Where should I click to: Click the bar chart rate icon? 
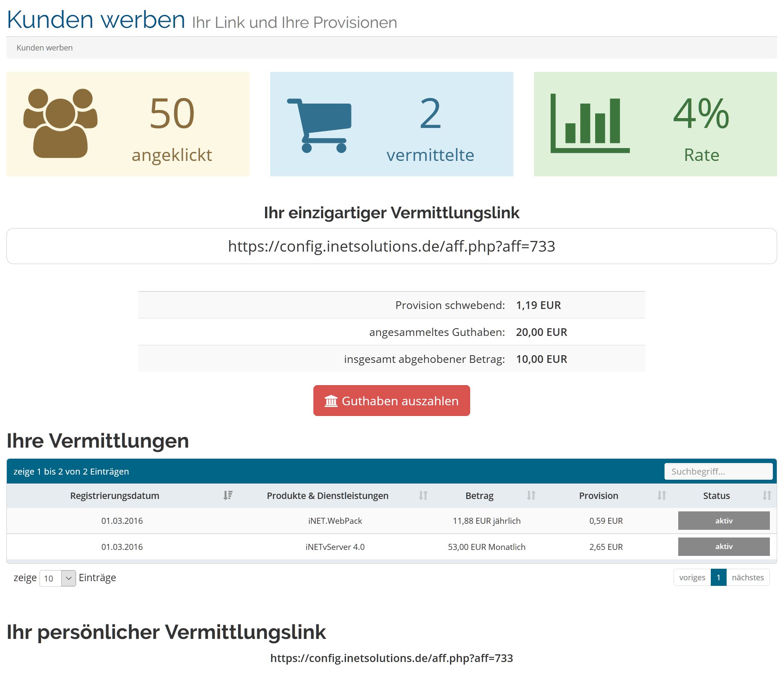coord(590,123)
